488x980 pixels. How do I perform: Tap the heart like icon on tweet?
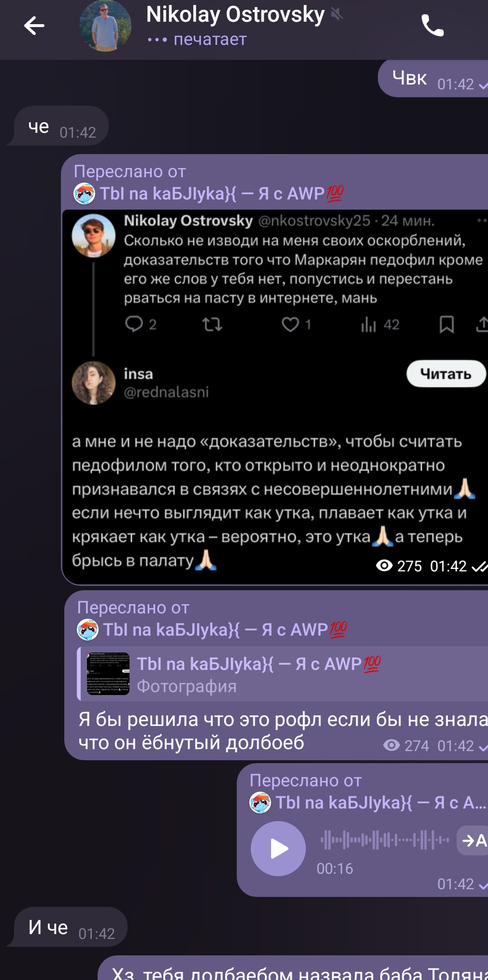(x=290, y=324)
